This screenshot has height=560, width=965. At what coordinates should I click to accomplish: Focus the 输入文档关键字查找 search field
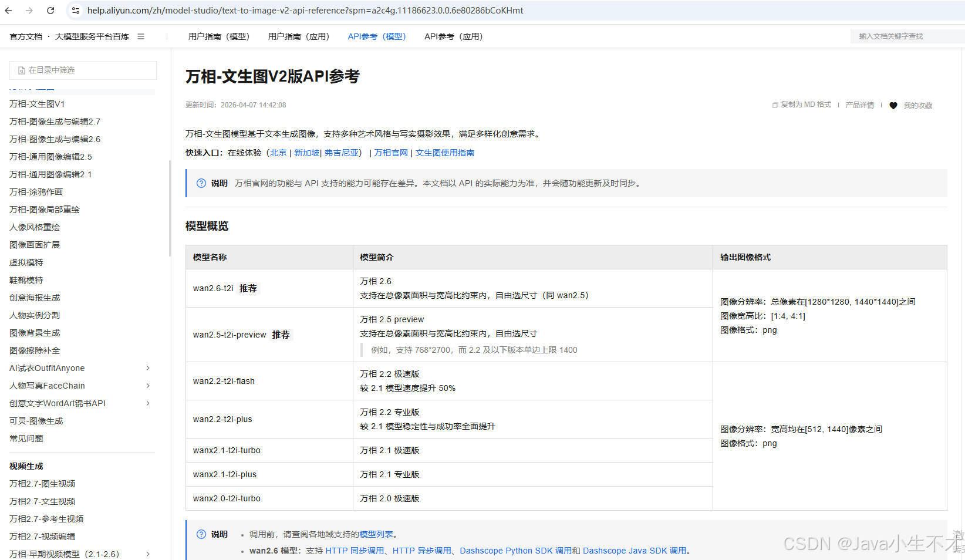click(x=907, y=36)
